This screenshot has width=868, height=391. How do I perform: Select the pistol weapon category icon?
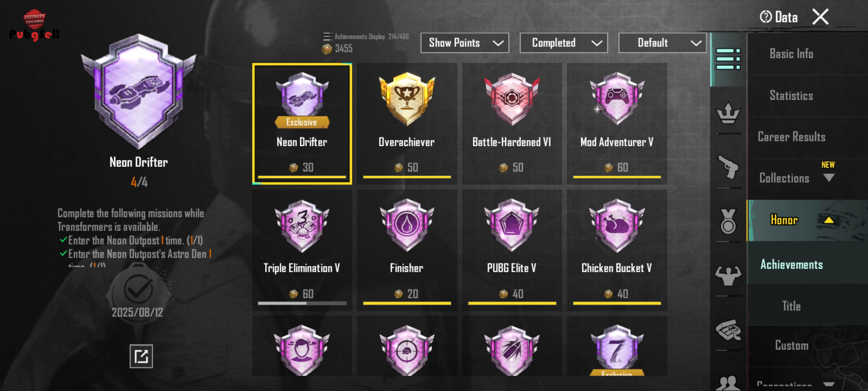pyautogui.click(x=728, y=167)
